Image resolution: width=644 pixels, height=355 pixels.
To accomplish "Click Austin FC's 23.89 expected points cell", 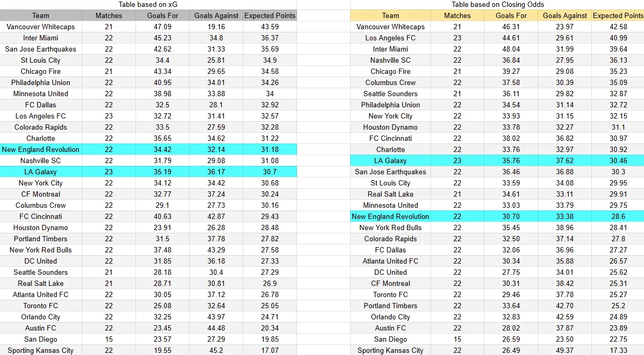I will tap(618, 328).
